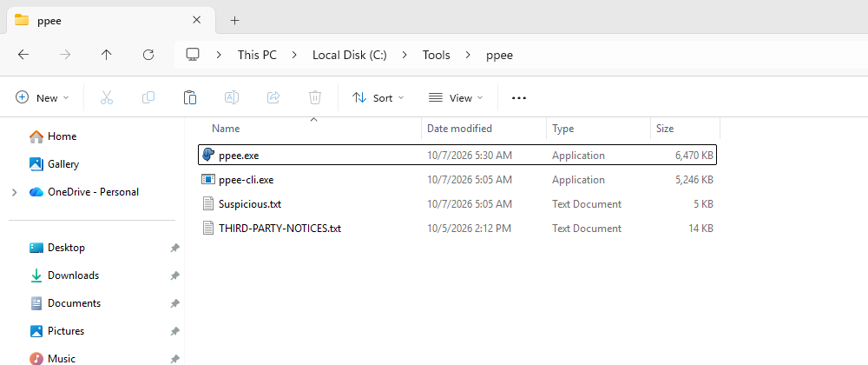Screen dimensions: 868x365
Task: Select the THIRD-PARTY-NOTICES.txt document icon
Action: pos(208,229)
